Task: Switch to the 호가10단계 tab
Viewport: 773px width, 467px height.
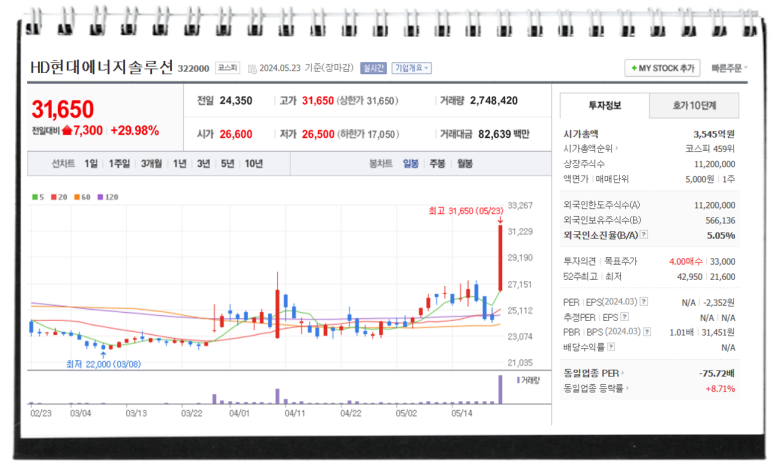Action: [x=694, y=106]
